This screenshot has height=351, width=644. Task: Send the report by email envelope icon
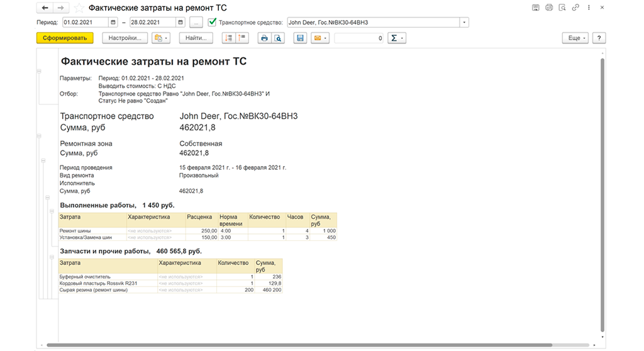[320, 38]
